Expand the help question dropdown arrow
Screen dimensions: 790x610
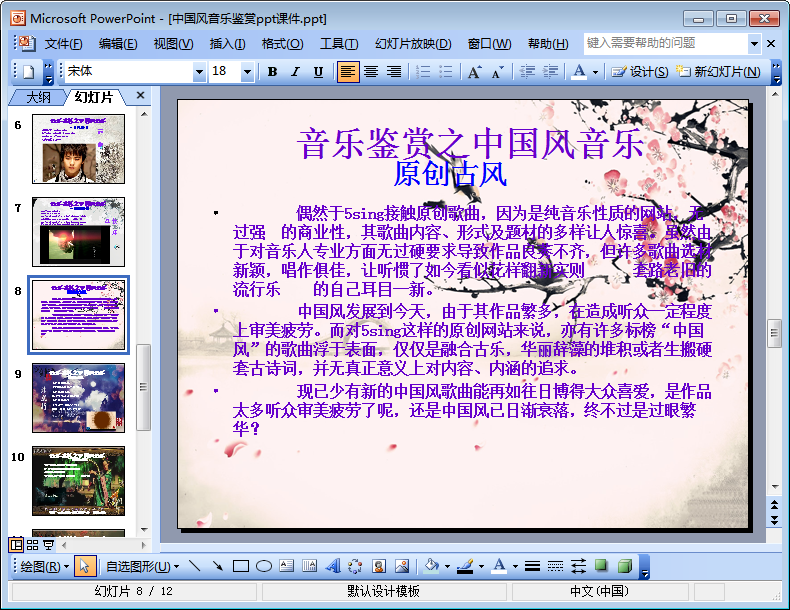click(x=754, y=44)
